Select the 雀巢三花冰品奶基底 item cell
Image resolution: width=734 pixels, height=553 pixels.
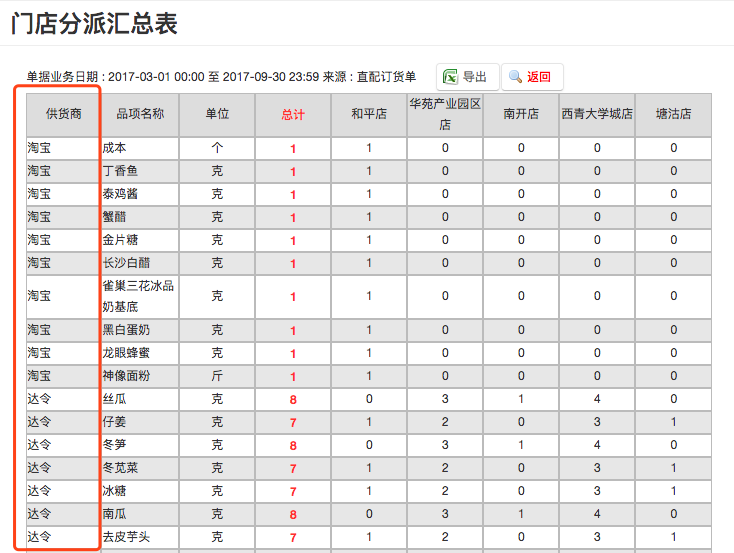pos(140,296)
